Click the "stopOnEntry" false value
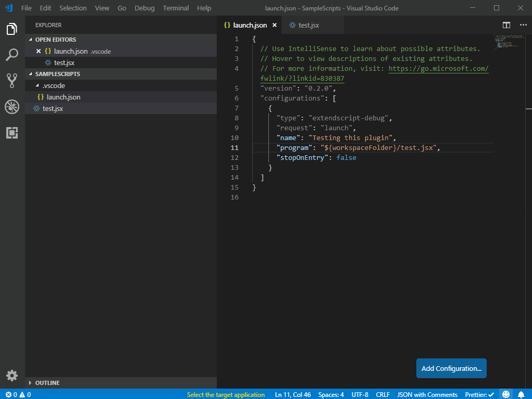This screenshot has width=532, height=399. point(346,157)
